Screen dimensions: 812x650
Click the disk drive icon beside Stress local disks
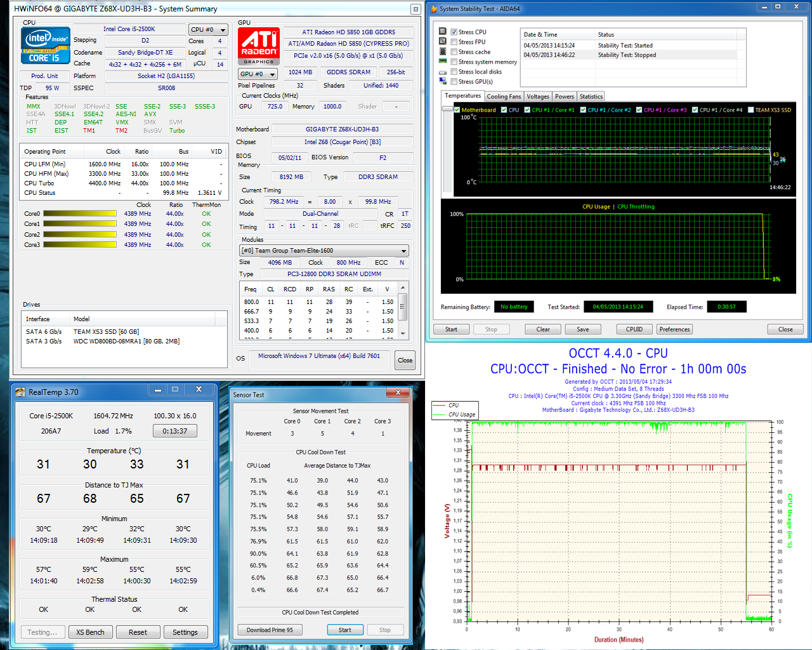[x=443, y=72]
